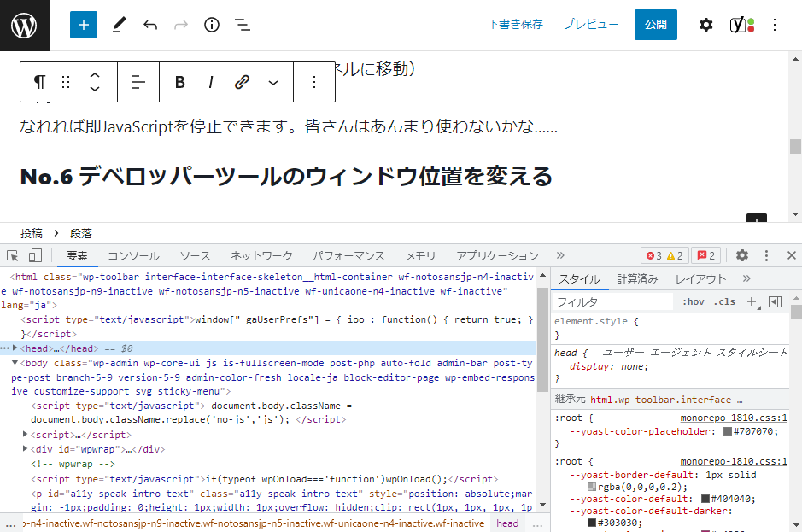Image resolution: width=802 pixels, height=532 pixels.
Task: Open the WordPress logo menu
Action: pos(24,25)
